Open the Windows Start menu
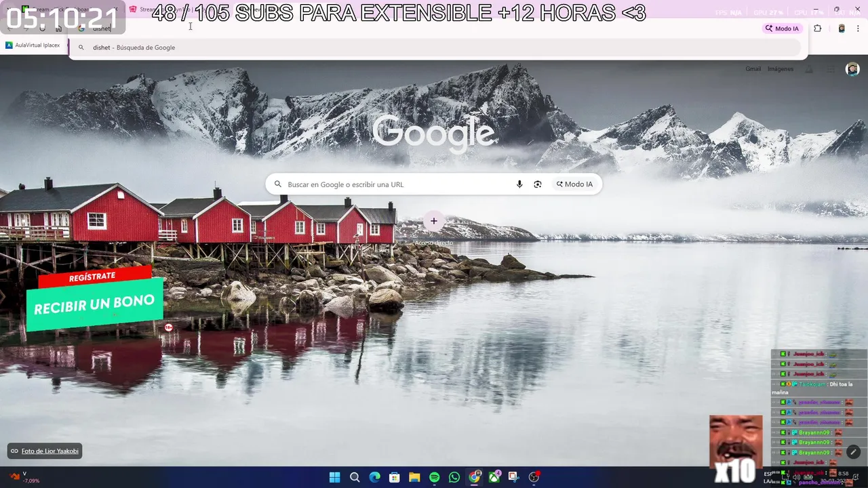 334,477
